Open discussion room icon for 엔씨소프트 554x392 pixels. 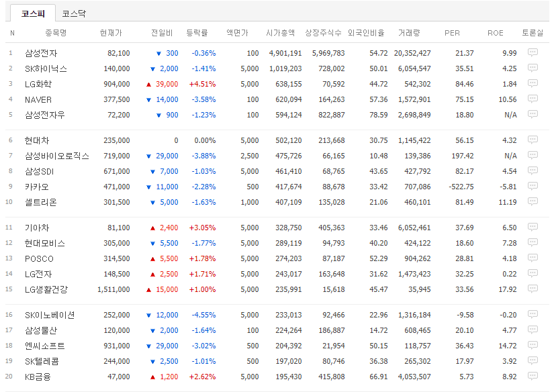[x=533, y=346]
